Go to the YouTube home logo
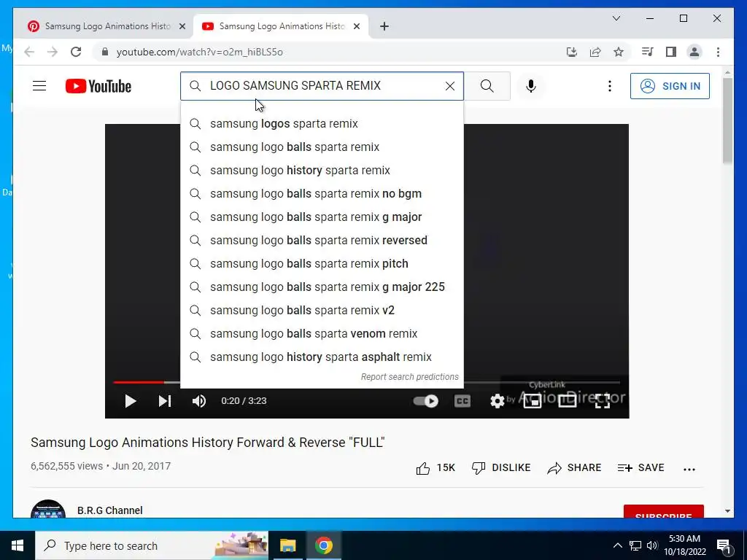The height and width of the screenshot is (560, 747). coord(98,86)
